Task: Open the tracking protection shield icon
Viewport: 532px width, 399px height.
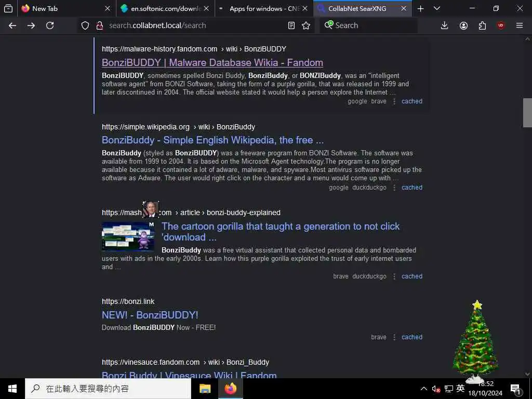Action: point(85,25)
